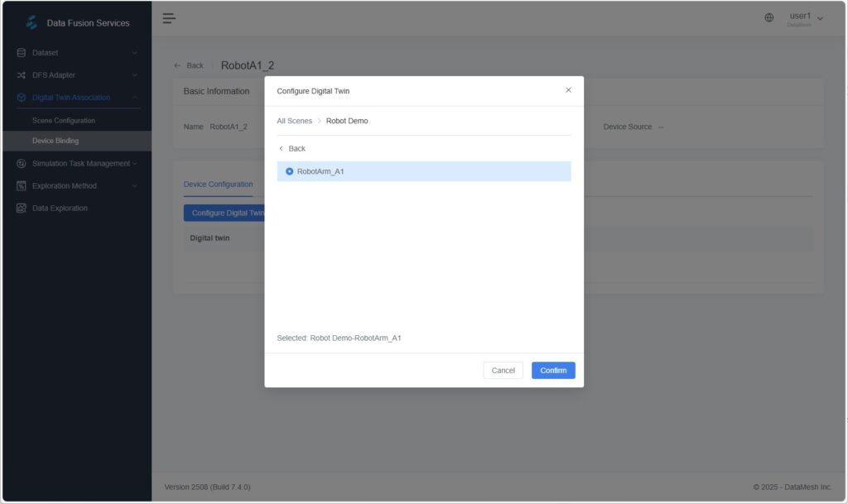
Task: Toggle the hamburger menu collapse icon
Action: point(169,18)
